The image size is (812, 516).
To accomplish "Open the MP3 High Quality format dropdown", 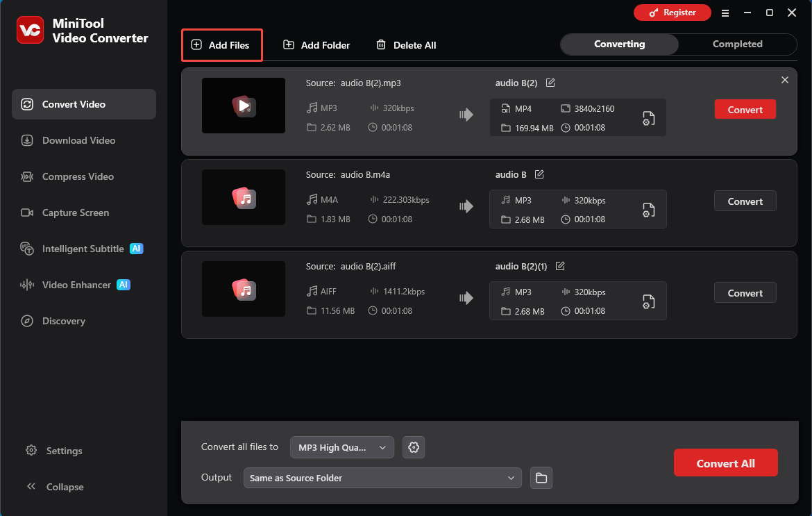I will pyautogui.click(x=342, y=448).
